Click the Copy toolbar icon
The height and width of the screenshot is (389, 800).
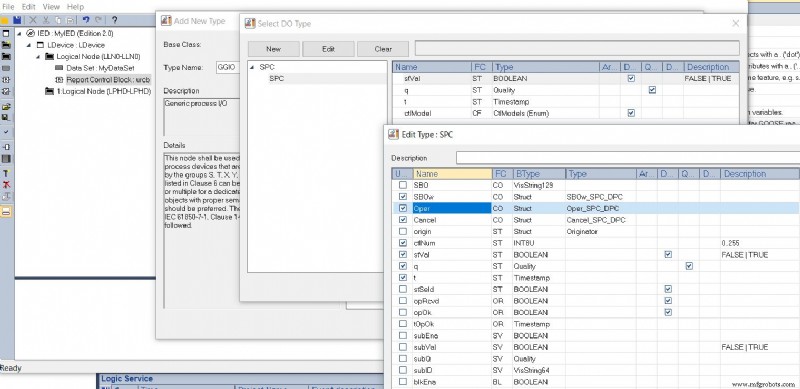tap(58, 20)
